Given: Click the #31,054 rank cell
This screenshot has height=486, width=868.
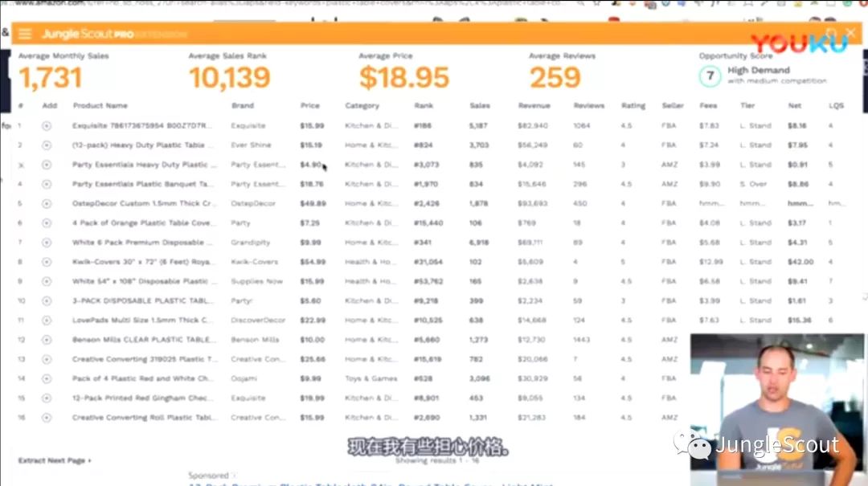Looking at the screenshot, I should pos(428,262).
